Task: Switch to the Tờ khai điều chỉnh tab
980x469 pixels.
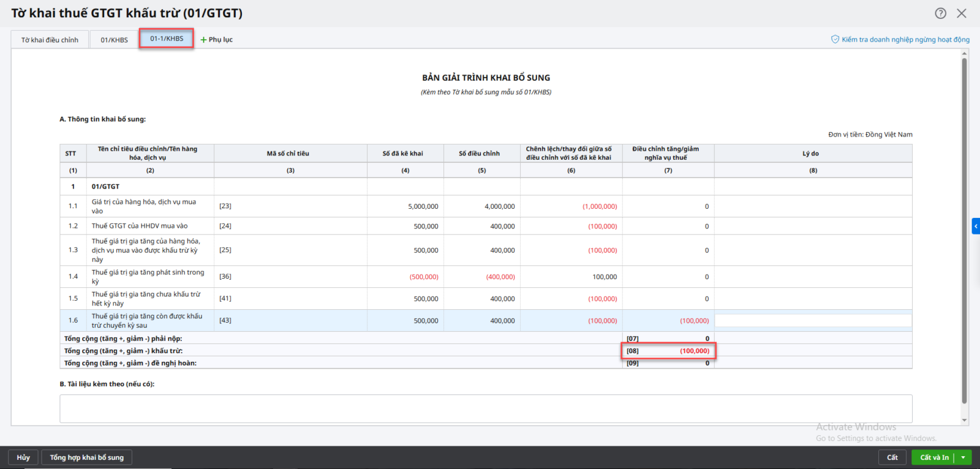Action: pos(50,40)
